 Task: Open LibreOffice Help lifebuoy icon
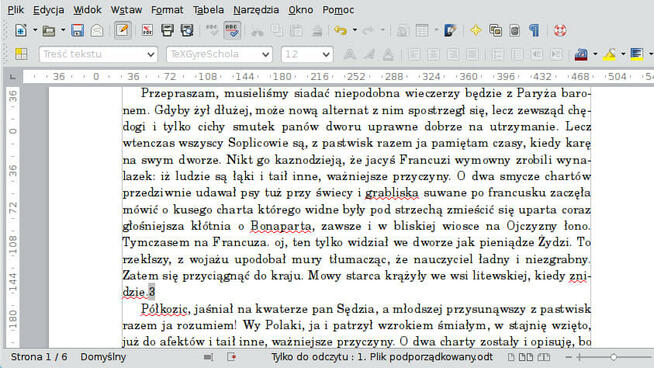(x=560, y=30)
